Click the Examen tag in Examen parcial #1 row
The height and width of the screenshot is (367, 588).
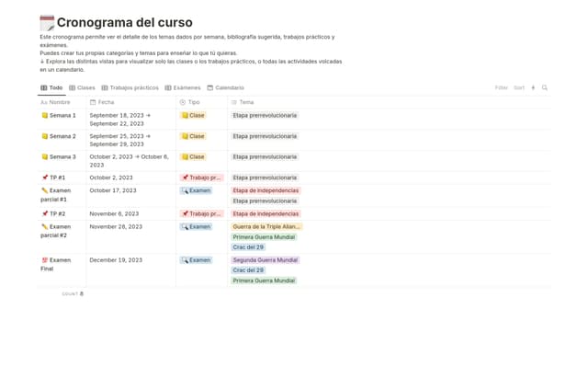point(196,190)
